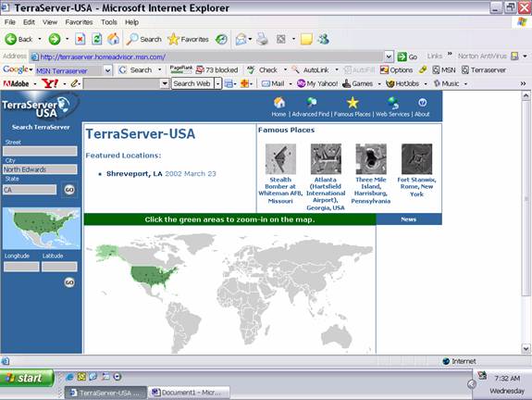
Task: Click the HotJobs toolbar button
Action: [x=402, y=83]
